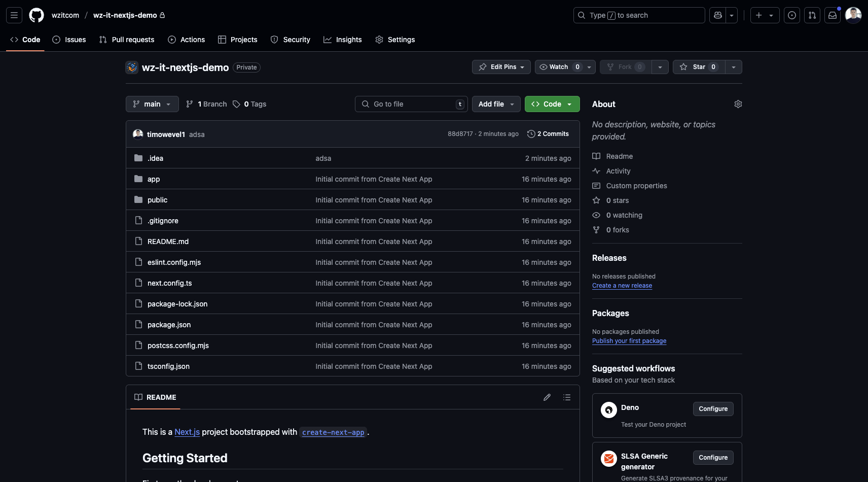Go to GitHub home via Octocat logo

[x=37, y=15]
